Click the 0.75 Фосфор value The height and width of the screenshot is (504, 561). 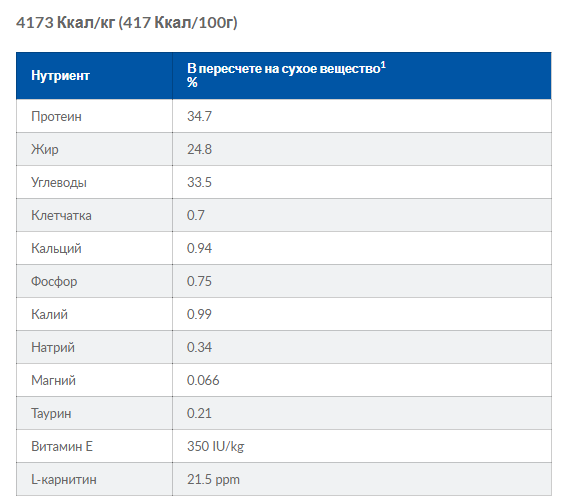tap(199, 281)
